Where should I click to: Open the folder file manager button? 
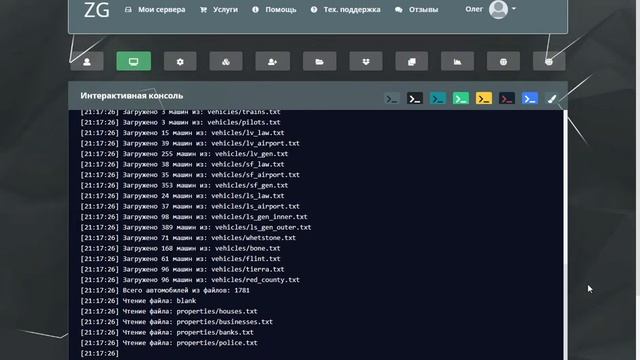(x=320, y=62)
